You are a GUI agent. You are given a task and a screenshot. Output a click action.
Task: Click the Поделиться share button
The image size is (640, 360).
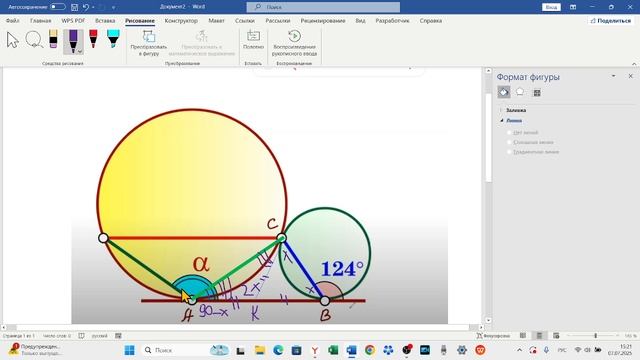[x=611, y=20]
